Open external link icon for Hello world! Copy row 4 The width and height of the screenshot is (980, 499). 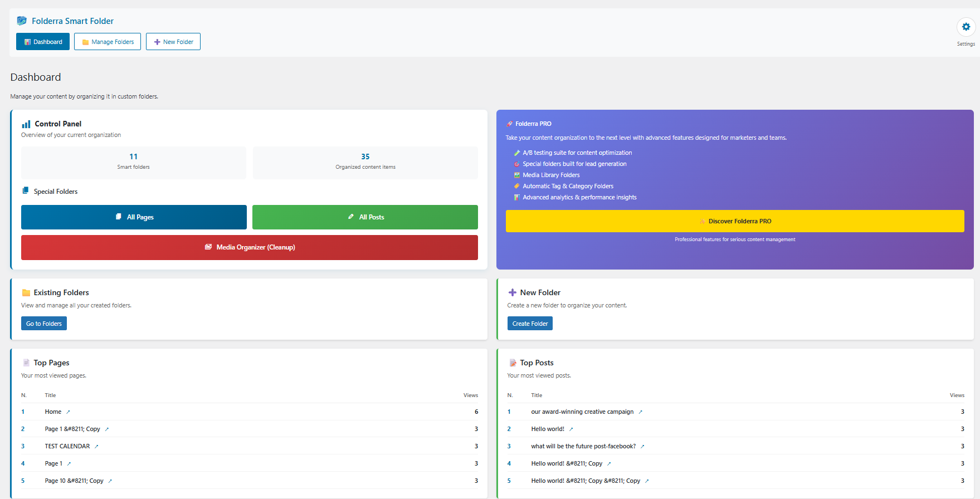609,464
